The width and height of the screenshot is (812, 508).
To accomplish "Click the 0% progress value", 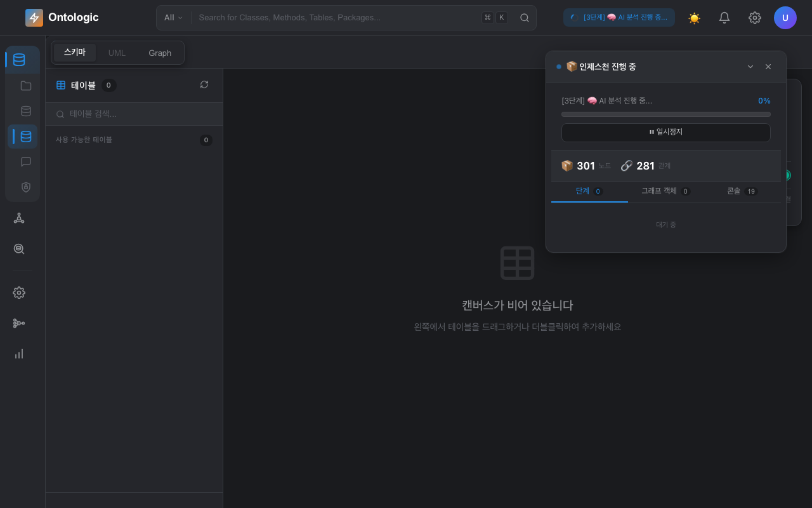I will [764, 101].
